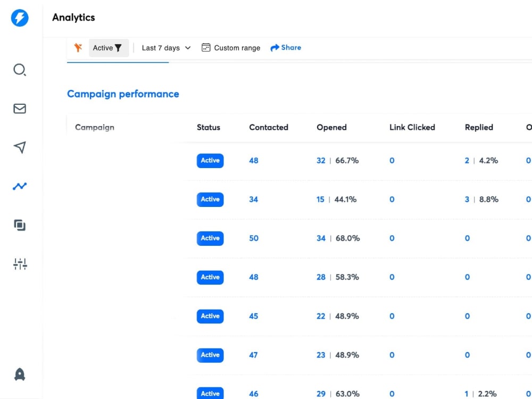Click opened count 22
This screenshot has height=399, width=532.
click(x=321, y=316)
